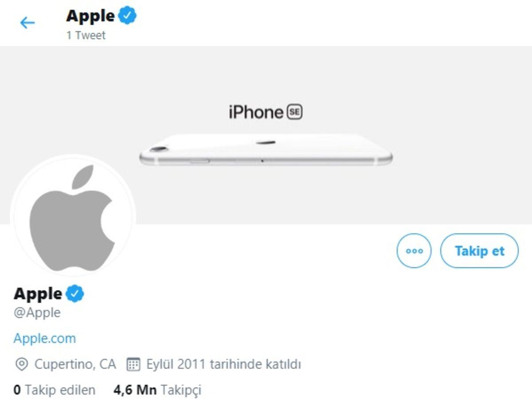The image size is (532, 399).
Task: Select the iPhone SE banner image
Action: point(266,146)
